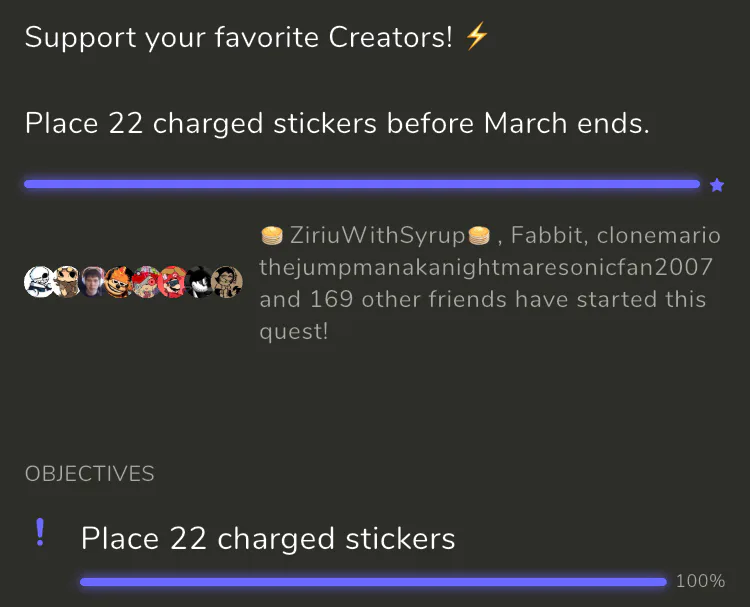Click the pancake emoji before ZiriuWithSyrup
This screenshot has width=750, height=607.
click(x=271, y=236)
